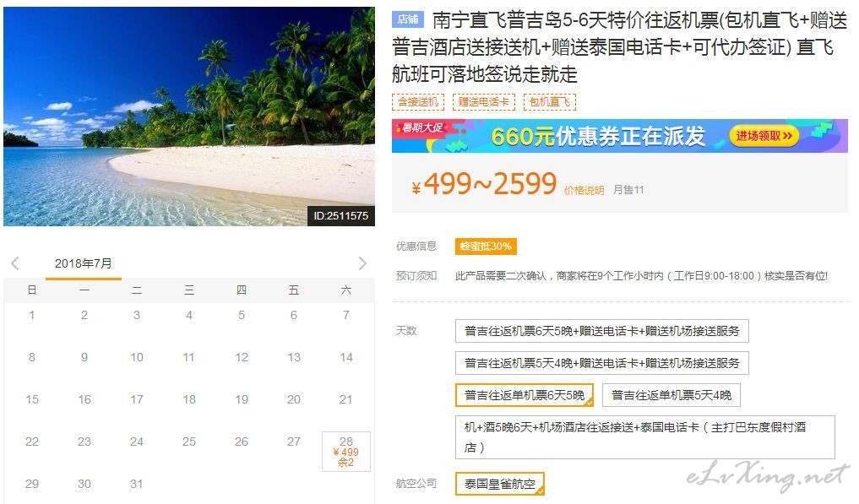Screen dimensions: 859x504
Task: Click the 660元优惠券 promotion banner
Action: [620, 136]
